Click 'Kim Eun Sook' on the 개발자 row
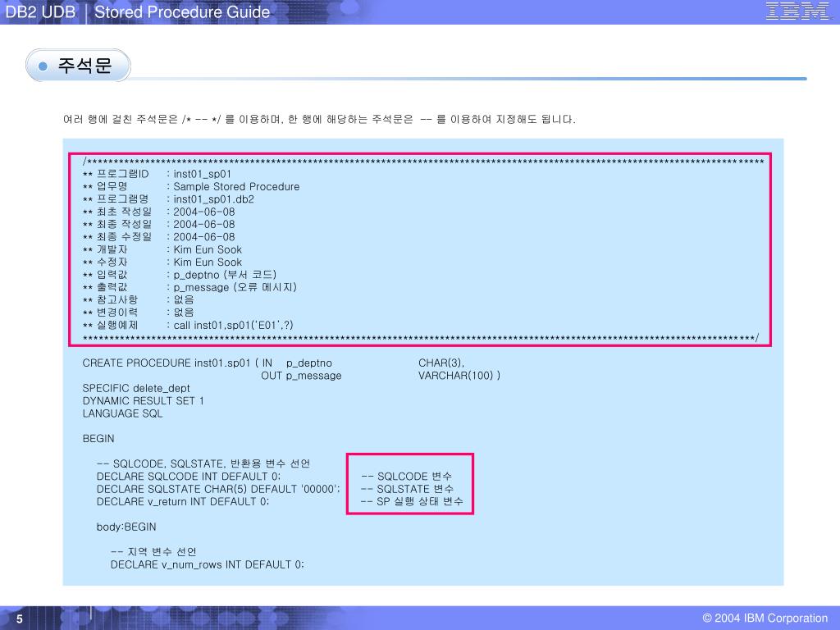Screen dimensions: 840x630 coord(208,249)
